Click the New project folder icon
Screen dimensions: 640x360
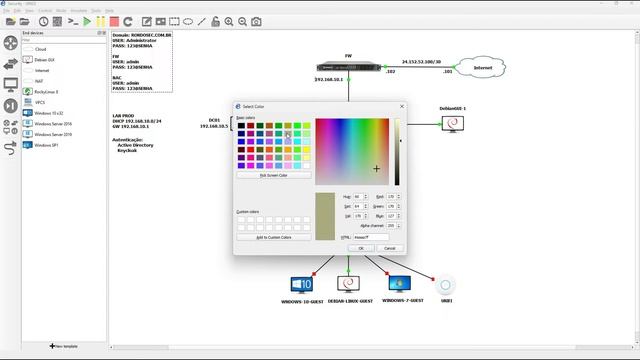pos(11,22)
